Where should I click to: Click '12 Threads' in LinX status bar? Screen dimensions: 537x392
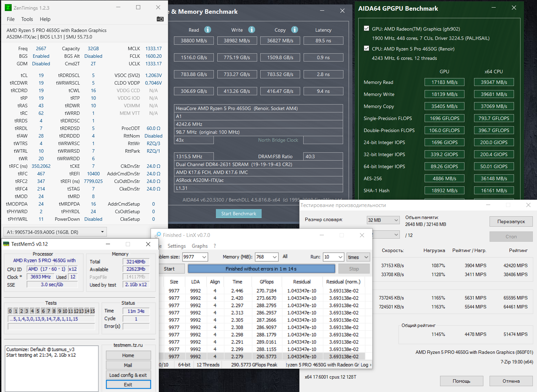[208, 365]
